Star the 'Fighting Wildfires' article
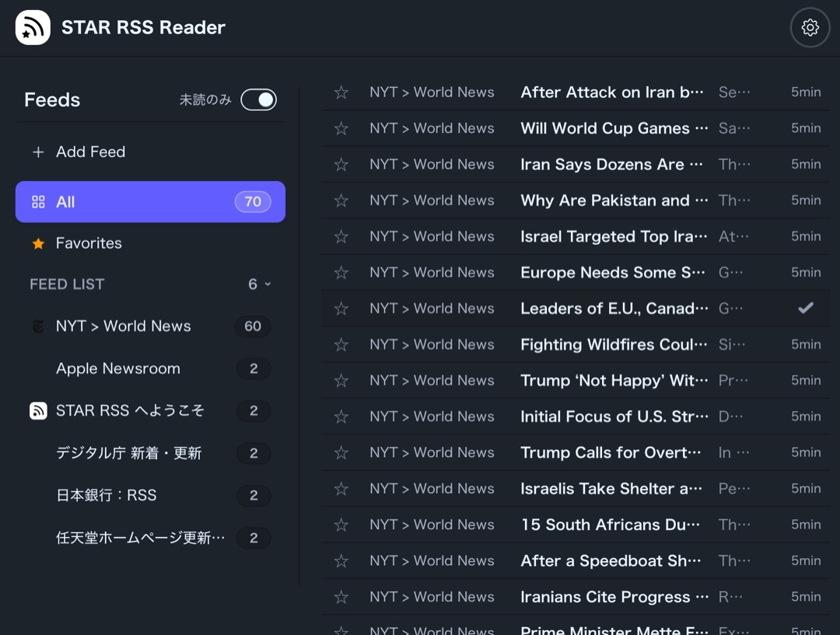The height and width of the screenshot is (635, 840). click(341, 344)
